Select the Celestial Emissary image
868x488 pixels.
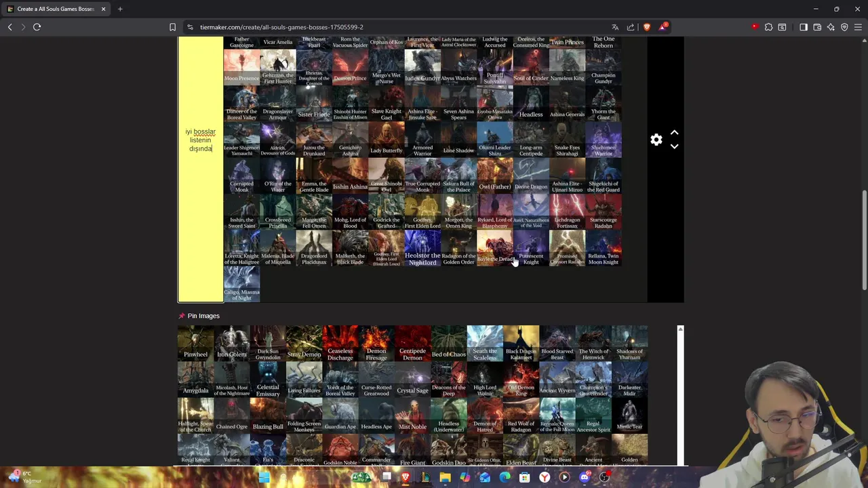coord(268,380)
